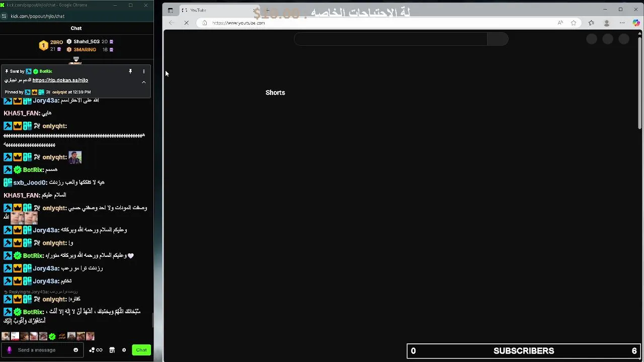
Task: Select gifter 2BRO in leaderboard
Action: click(x=56, y=42)
